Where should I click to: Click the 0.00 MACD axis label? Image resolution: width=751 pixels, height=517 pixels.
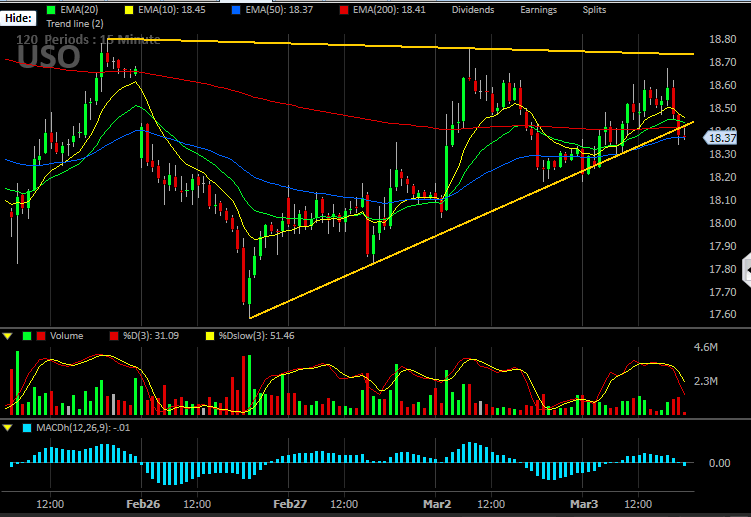(x=719, y=463)
